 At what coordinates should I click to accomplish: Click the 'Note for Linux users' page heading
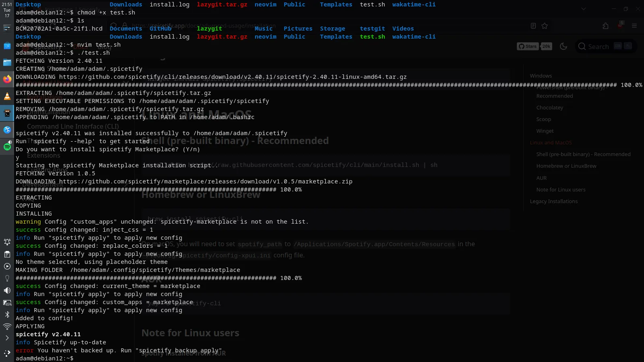pos(190,333)
